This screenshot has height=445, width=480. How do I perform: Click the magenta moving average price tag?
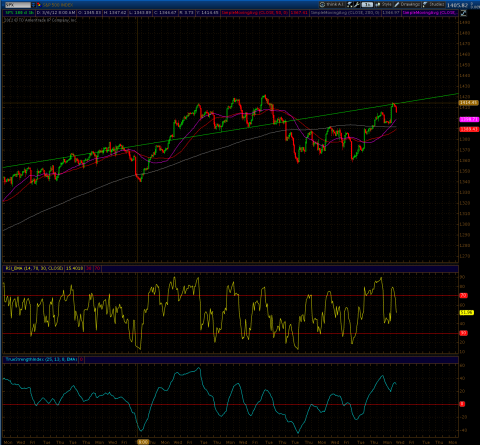coord(469,119)
